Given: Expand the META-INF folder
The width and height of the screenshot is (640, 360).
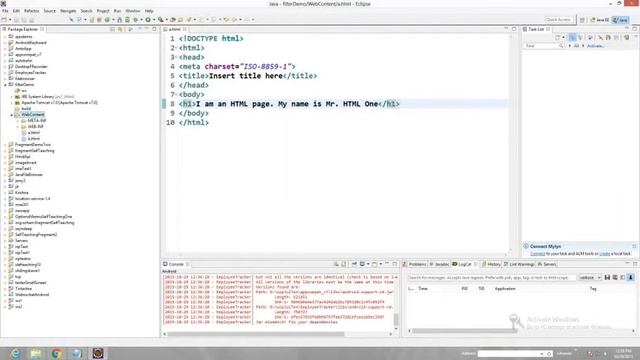Looking at the screenshot, I should tap(18, 121).
